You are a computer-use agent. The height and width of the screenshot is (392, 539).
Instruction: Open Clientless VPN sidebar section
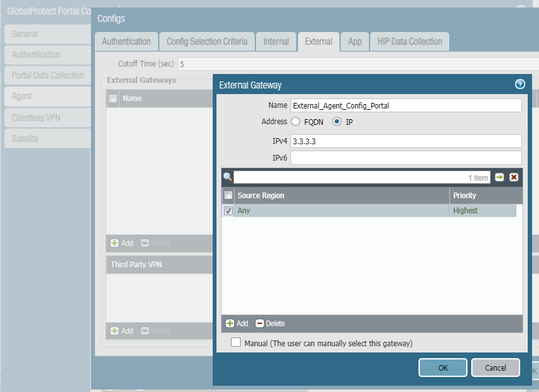pyautogui.click(x=48, y=118)
